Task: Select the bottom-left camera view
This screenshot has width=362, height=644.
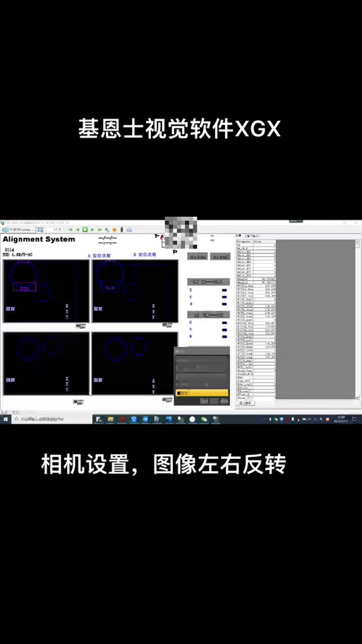Action: [x=46, y=364]
